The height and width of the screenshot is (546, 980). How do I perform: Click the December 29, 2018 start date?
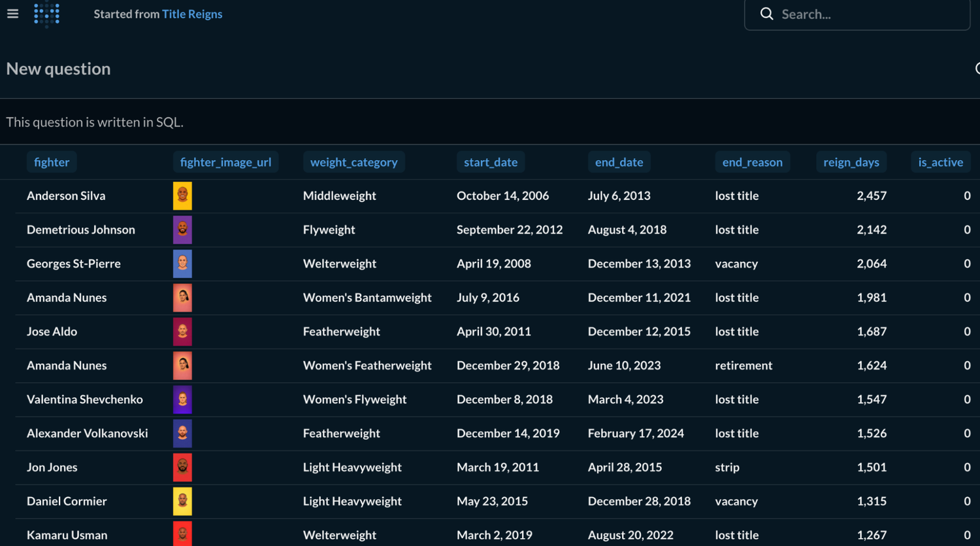coord(508,366)
